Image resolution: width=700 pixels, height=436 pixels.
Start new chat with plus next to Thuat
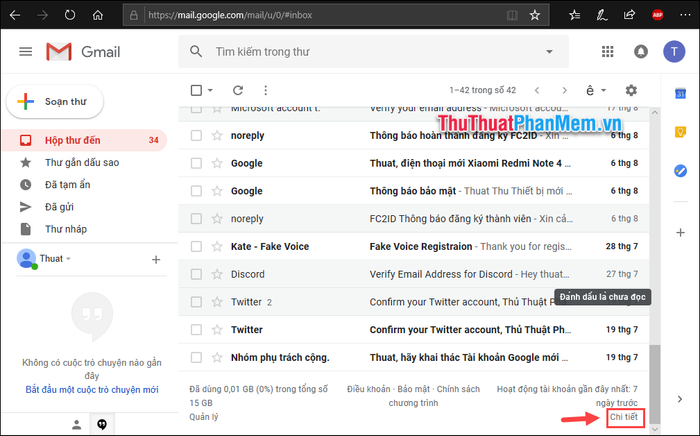(x=156, y=259)
